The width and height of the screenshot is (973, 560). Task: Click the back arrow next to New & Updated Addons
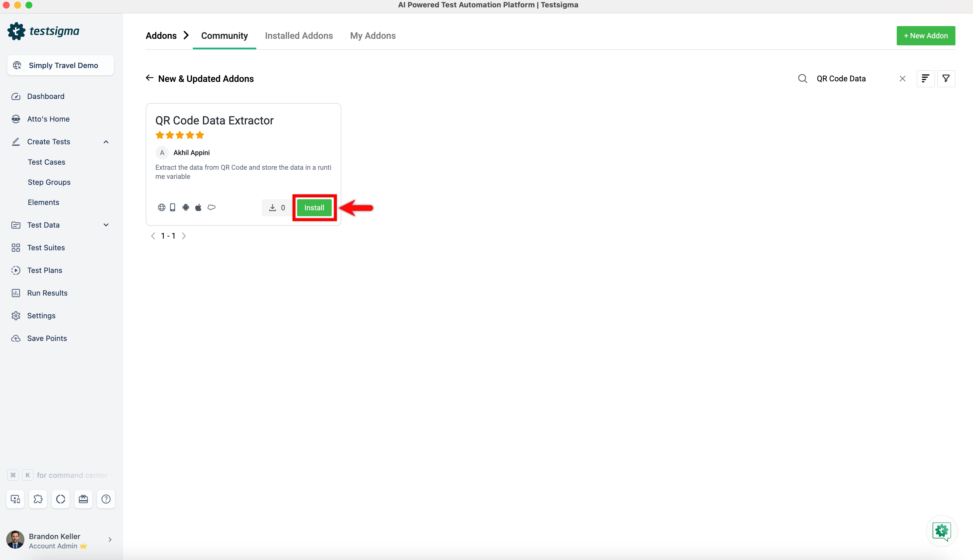[150, 78]
